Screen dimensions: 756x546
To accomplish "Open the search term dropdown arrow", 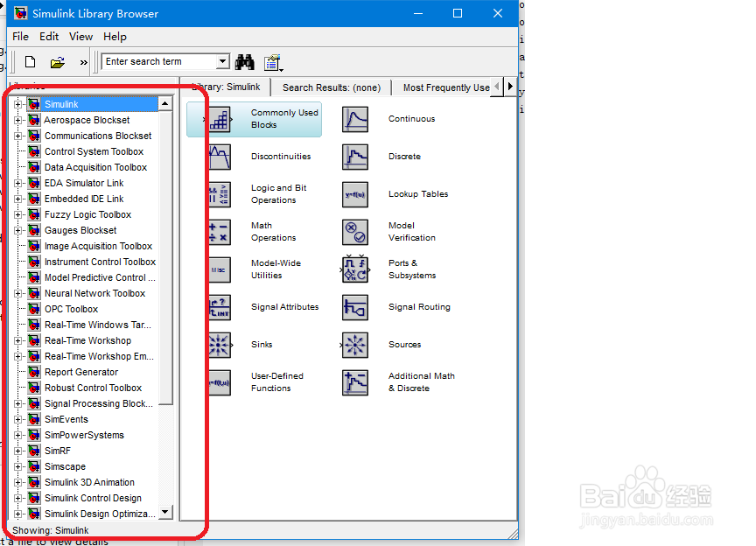I will [222, 61].
